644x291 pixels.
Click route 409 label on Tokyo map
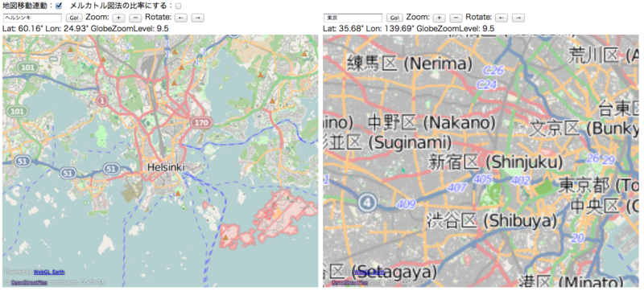click(407, 204)
